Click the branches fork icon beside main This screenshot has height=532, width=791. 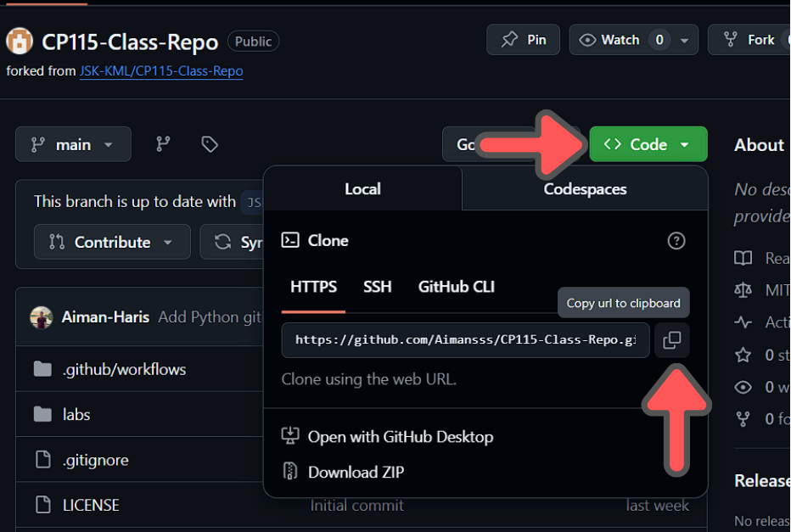[x=163, y=144]
